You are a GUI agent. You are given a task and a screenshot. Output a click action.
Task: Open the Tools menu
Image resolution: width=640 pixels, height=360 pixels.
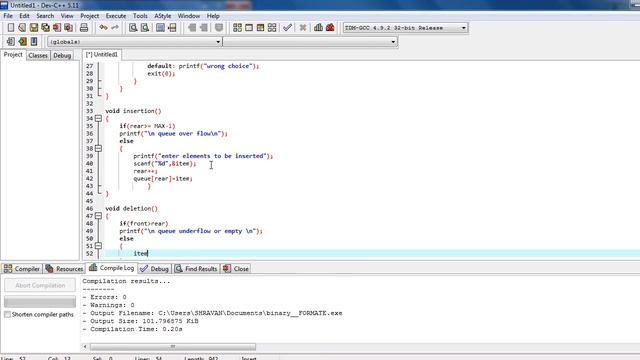tap(140, 16)
